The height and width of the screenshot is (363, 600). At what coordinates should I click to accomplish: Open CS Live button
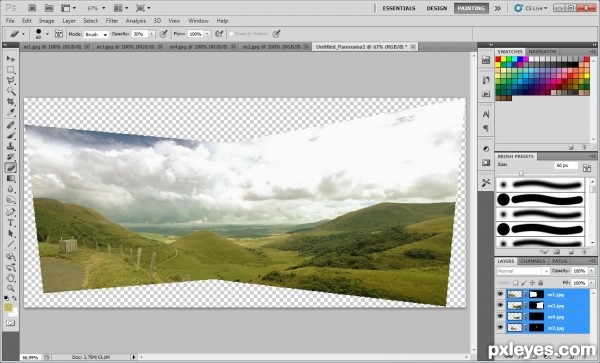click(x=531, y=8)
